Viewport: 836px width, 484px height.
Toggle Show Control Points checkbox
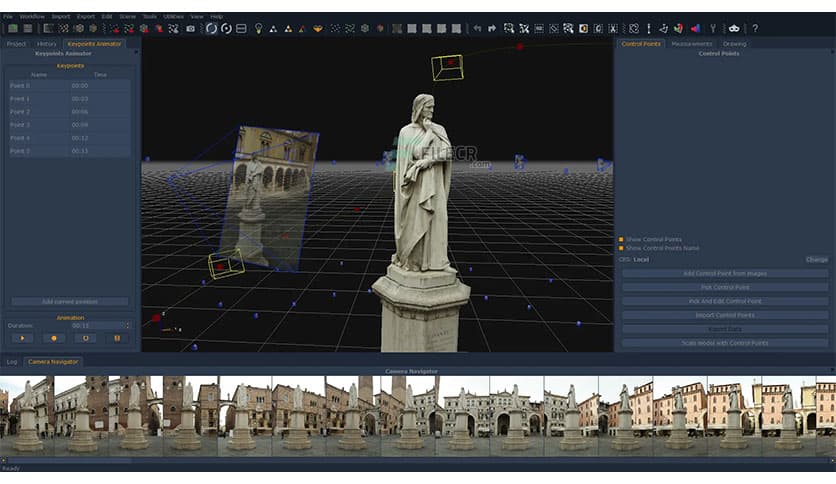621,240
